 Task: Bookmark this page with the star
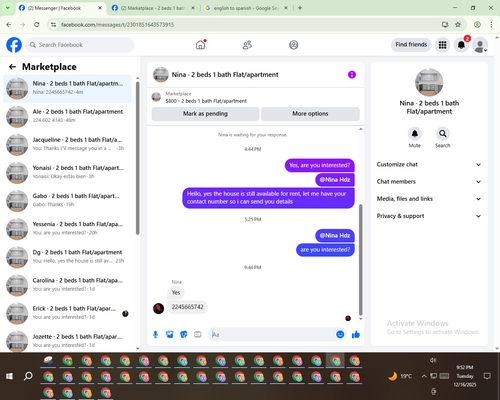458,25
